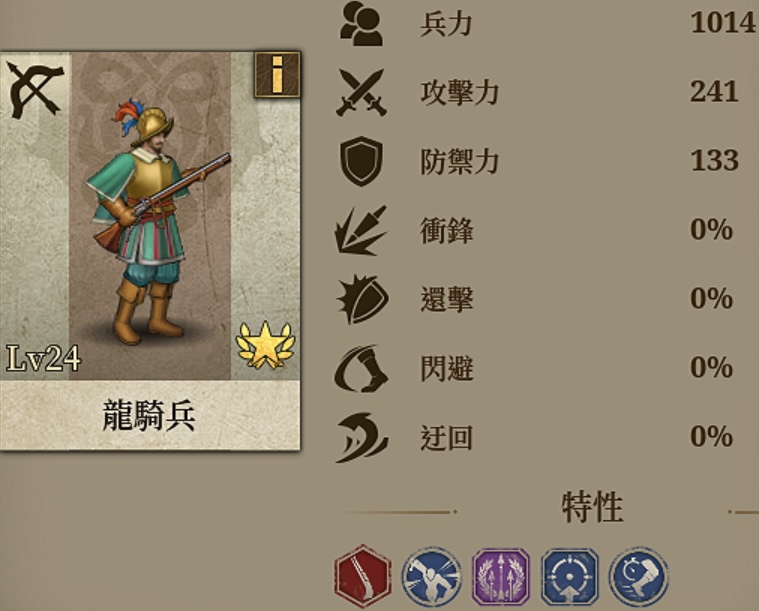This screenshot has width=759, height=611.
Task: Click the bow ranged-unit type icon
Action: (35, 89)
